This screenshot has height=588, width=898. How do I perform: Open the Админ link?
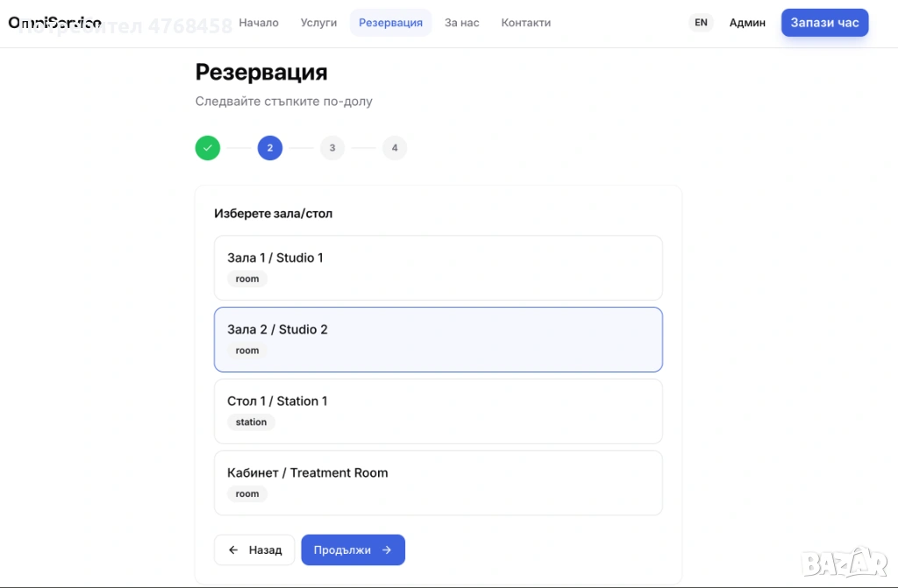747,23
